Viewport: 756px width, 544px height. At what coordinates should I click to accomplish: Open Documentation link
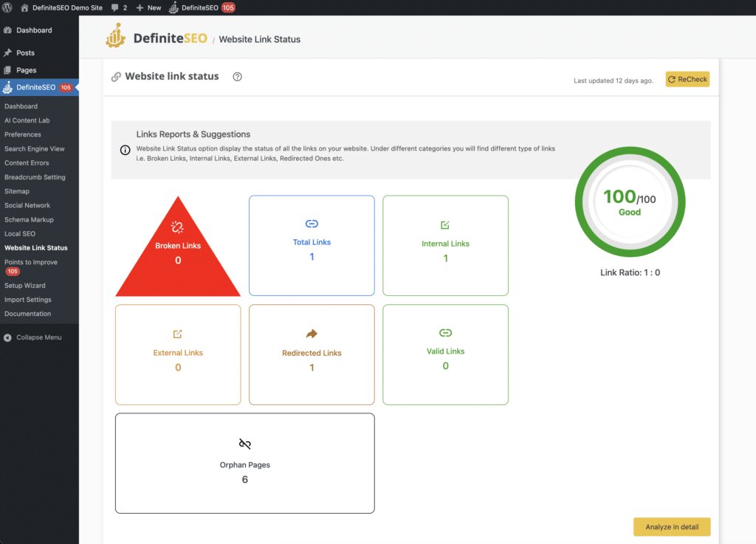(x=27, y=314)
